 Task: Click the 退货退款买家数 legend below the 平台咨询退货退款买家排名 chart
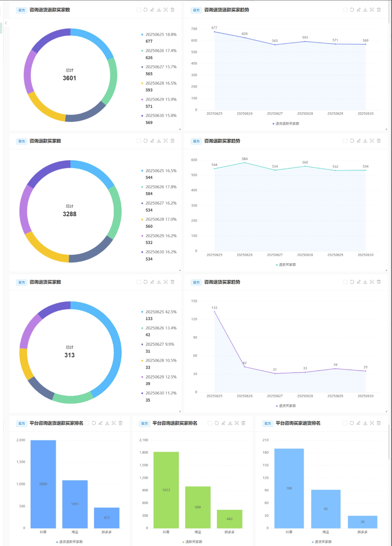point(69,541)
